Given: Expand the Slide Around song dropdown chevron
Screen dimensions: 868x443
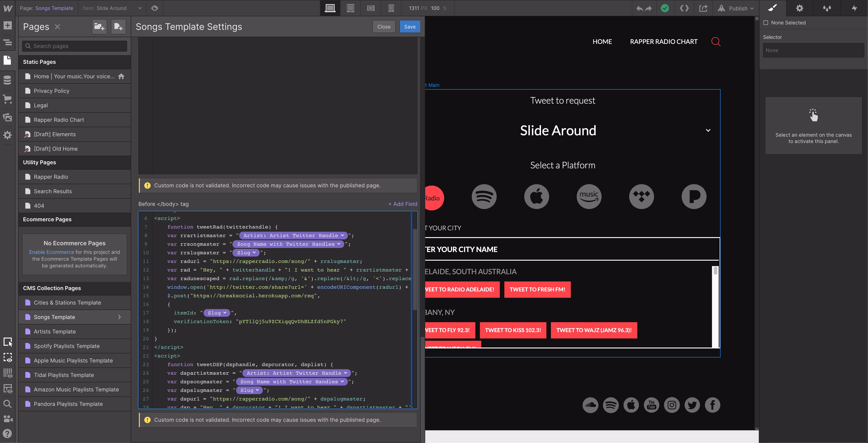Looking at the screenshot, I should 708,131.
